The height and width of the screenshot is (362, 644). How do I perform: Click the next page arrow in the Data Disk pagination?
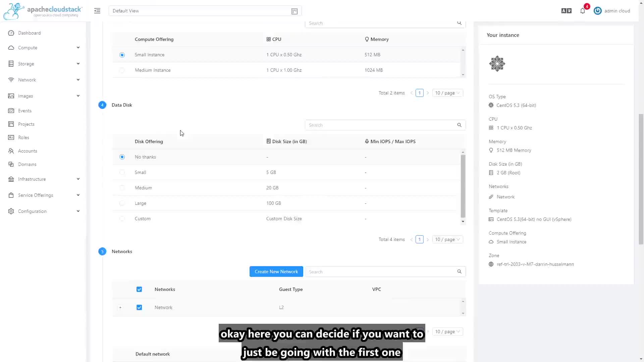click(x=428, y=239)
